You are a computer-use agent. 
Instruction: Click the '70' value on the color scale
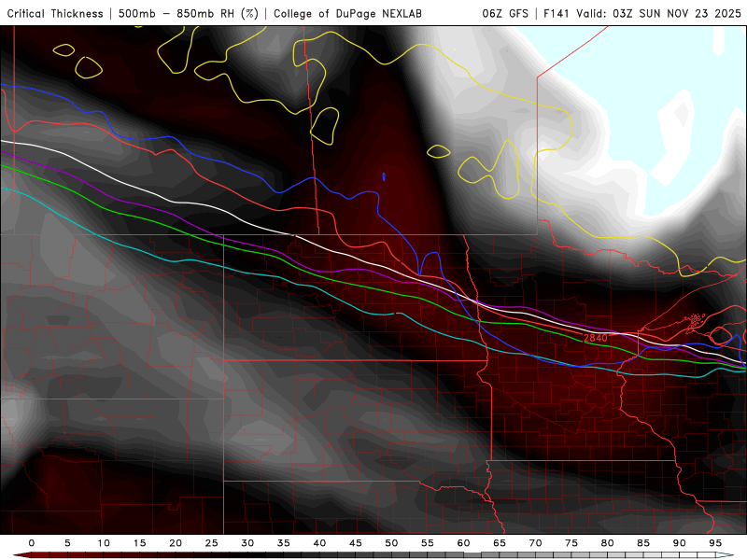point(535,543)
